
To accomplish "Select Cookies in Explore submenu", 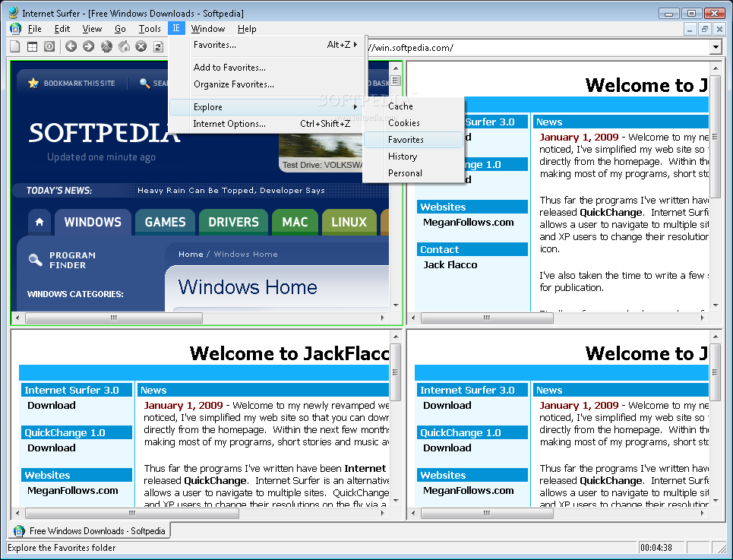I will click(x=413, y=123).
